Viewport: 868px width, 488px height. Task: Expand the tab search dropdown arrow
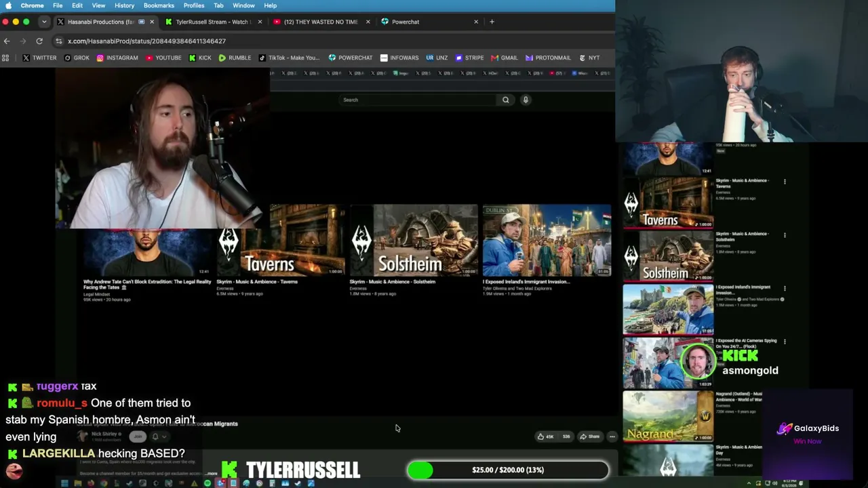click(44, 22)
